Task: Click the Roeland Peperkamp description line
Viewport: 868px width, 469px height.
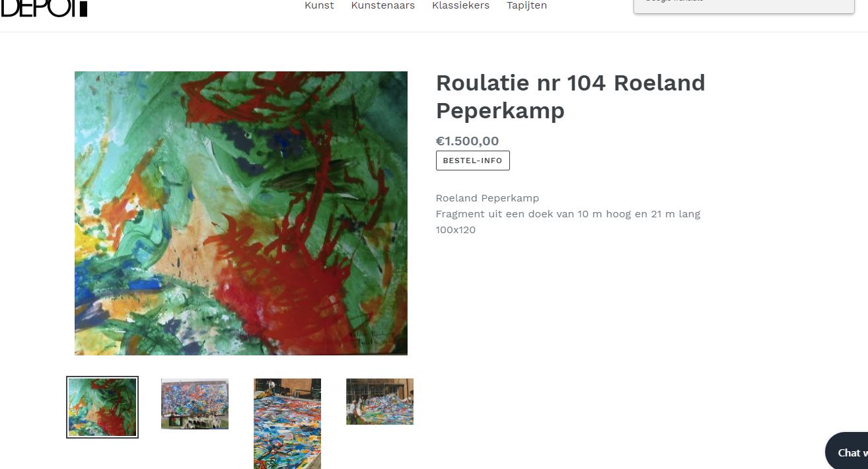Action: [x=488, y=198]
